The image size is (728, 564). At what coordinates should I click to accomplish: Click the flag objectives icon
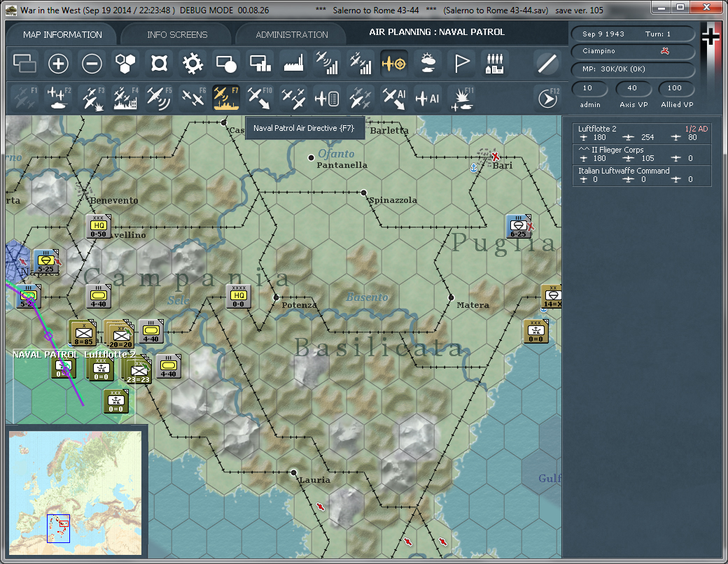pos(461,64)
